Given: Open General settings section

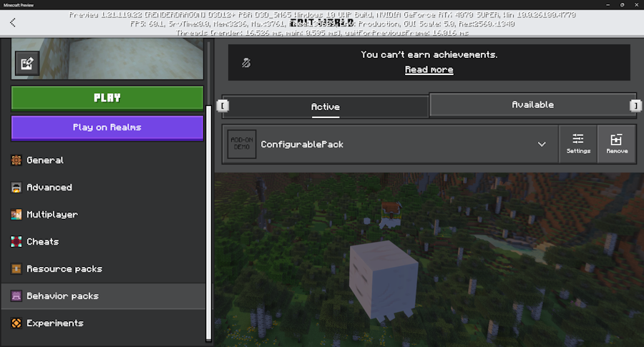Looking at the screenshot, I should pyautogui.click(x=104, y=160).
